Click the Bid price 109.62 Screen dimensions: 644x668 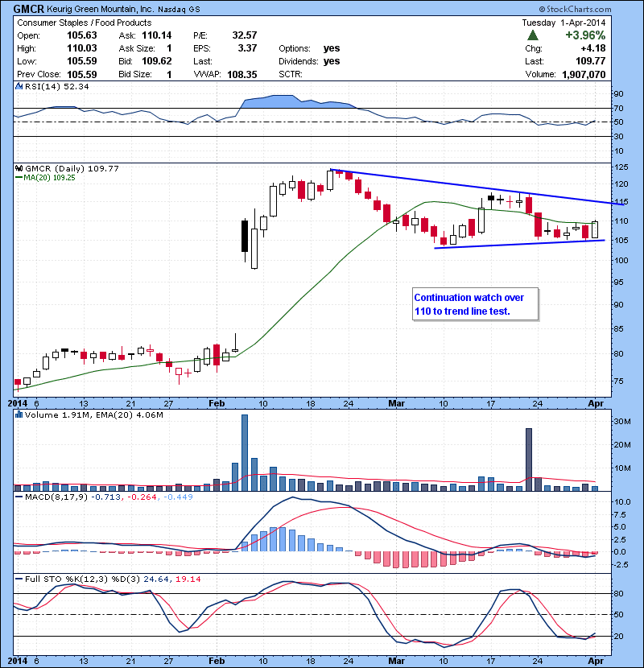coord(157,61)
